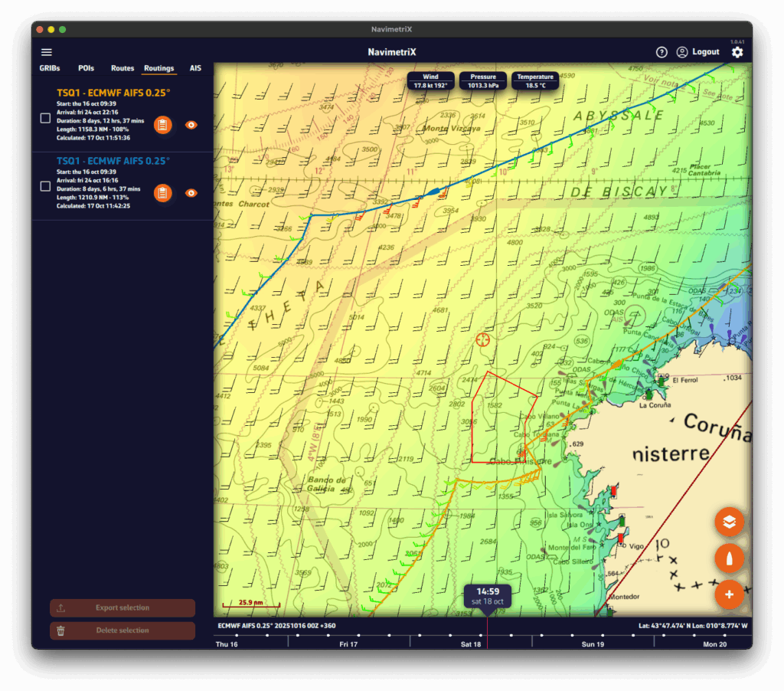Open details clipboard for 1158.3 NM routing

163,125
